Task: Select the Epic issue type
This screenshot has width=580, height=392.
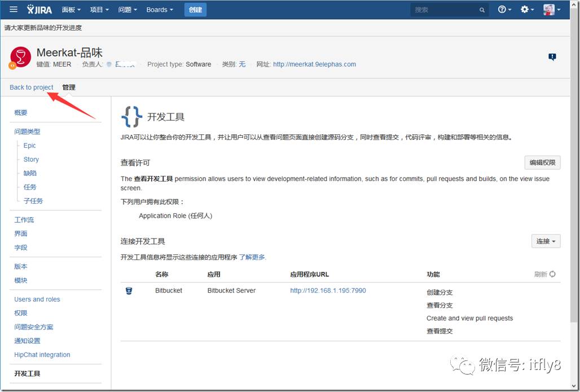Action: [x=29, y=146]
